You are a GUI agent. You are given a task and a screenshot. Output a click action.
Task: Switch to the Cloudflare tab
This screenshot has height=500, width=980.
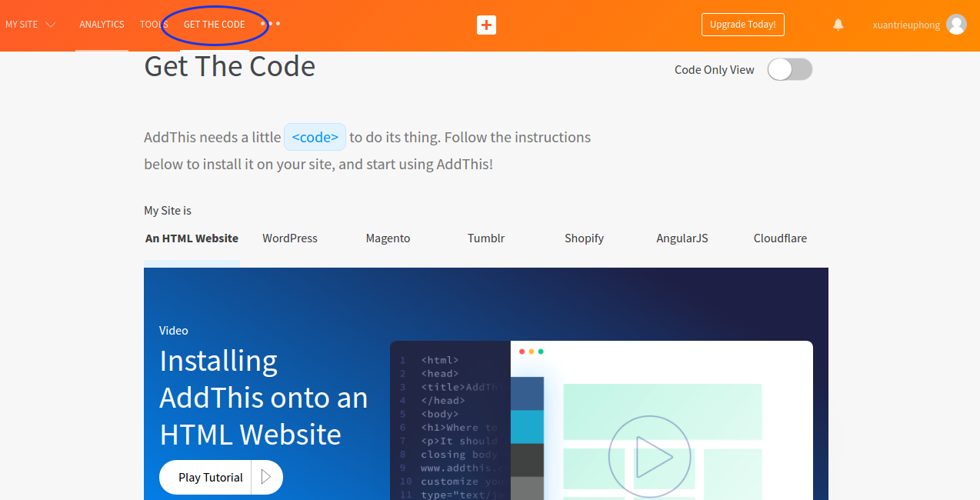coord(780,238)
